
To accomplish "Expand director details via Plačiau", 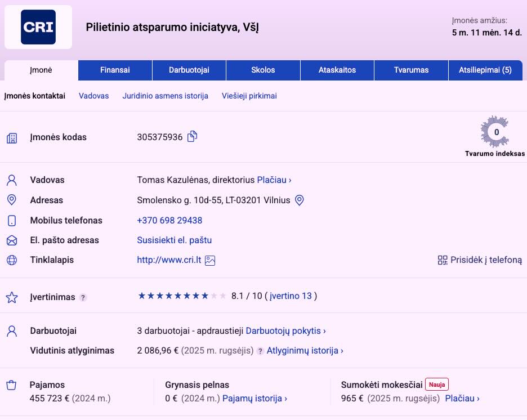I will 274,180.
